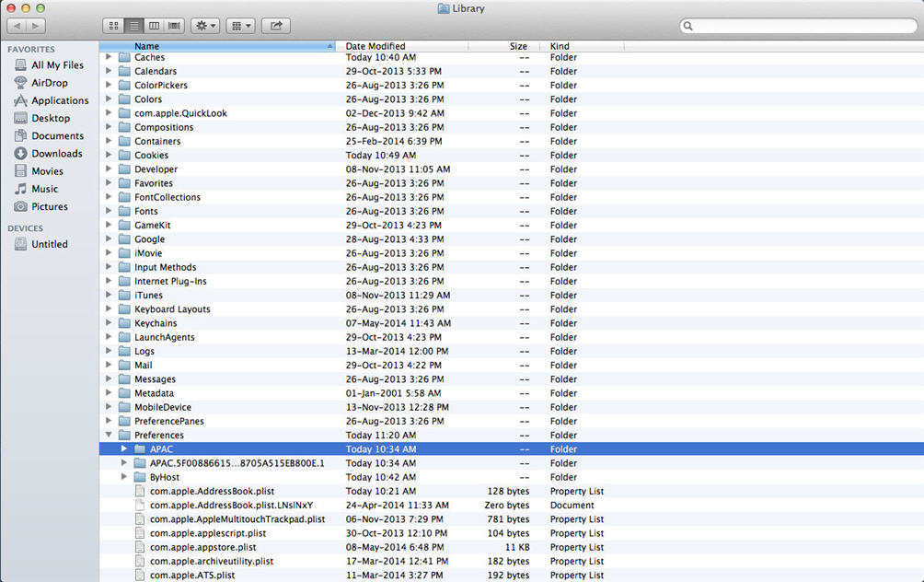This screenshot has width=924, height=582.
Task: Open AirDrop from sidebar
Action: click(49, 83)
